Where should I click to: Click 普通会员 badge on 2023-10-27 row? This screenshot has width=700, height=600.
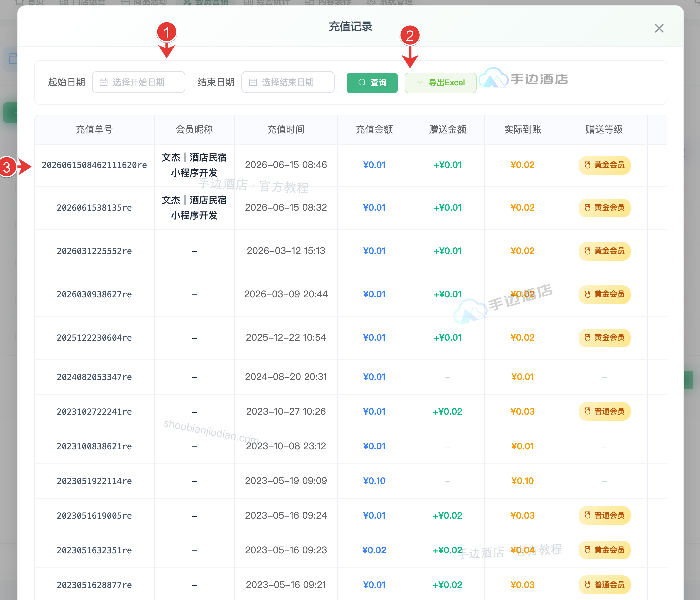click(x=604, y=411)
